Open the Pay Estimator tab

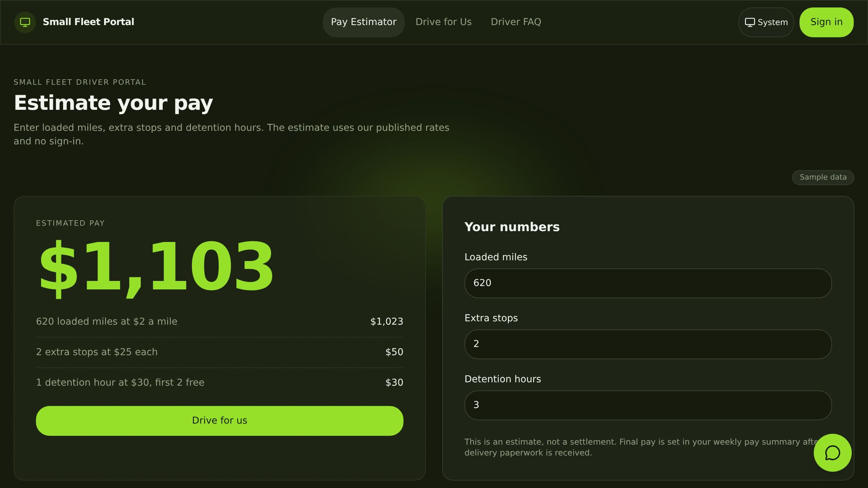pyautogui.click(x=363, y=22)
